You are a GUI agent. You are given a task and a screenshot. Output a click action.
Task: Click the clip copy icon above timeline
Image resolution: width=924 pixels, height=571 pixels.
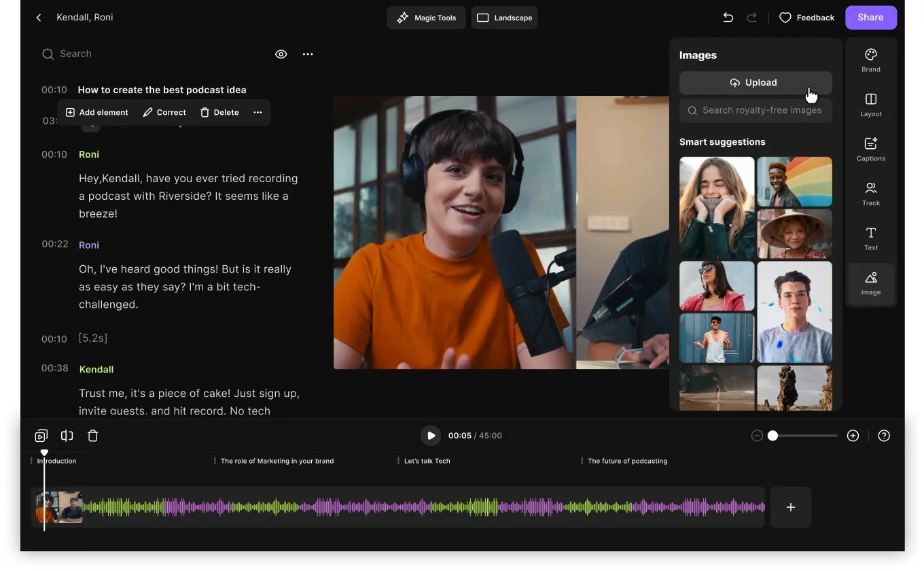click(x=41, y=436)
